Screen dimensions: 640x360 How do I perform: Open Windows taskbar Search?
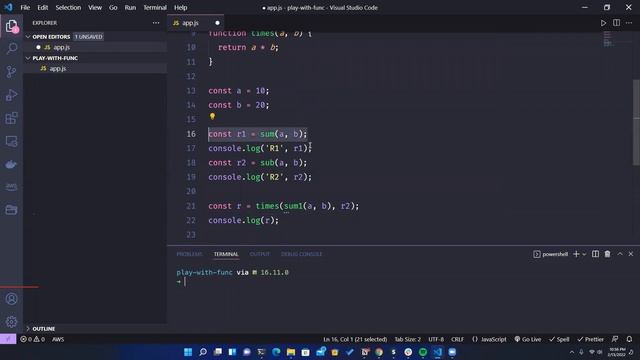coord(203,352)
